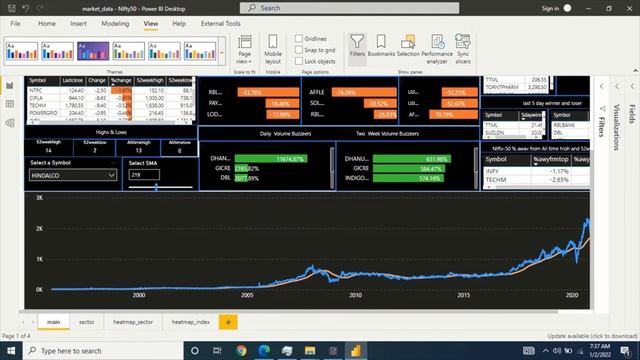Select the last visible theme thumbnail

pyautogui.click(x=200, y=51)
